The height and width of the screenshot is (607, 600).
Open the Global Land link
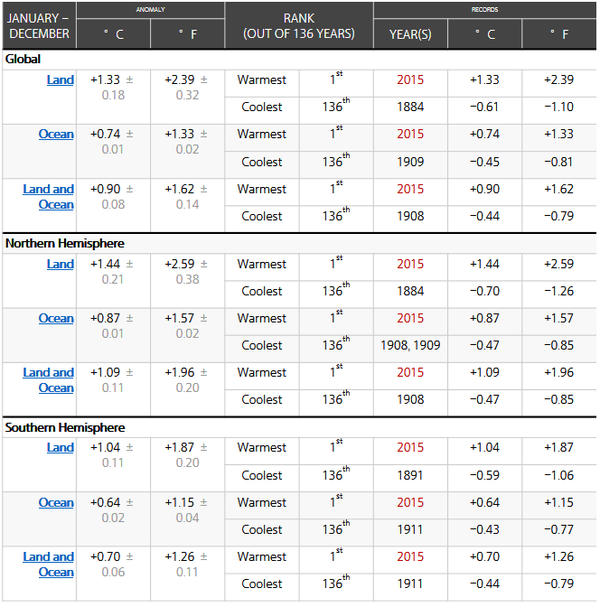(x=60, y=80)
